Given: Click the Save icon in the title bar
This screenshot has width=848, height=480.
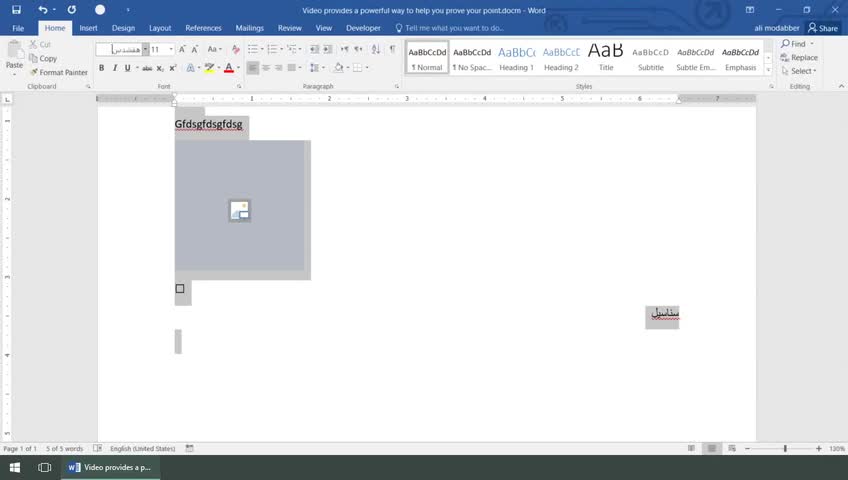Looking at the screenshot, I should click(16, 10).
